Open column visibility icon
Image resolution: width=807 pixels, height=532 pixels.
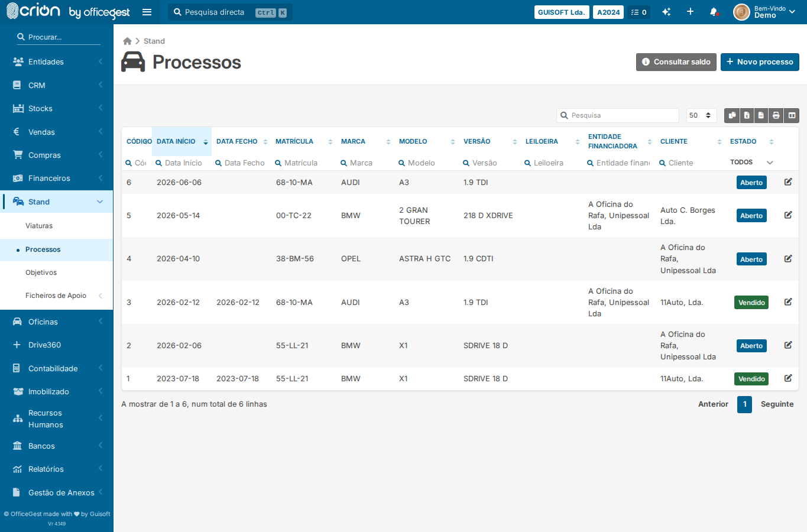792,115
